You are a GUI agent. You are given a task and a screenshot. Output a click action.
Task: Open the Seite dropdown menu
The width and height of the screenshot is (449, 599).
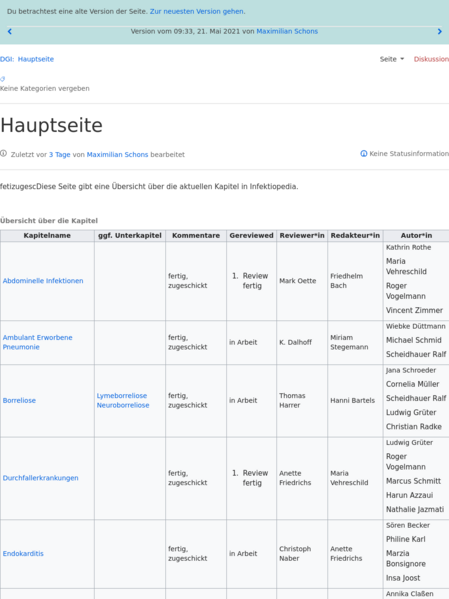(x=392, y=59)
